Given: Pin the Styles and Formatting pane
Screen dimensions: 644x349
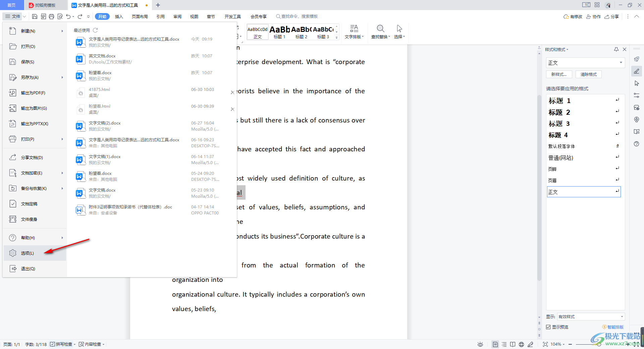Looking at the screenshot, I should tap(616, 49).
